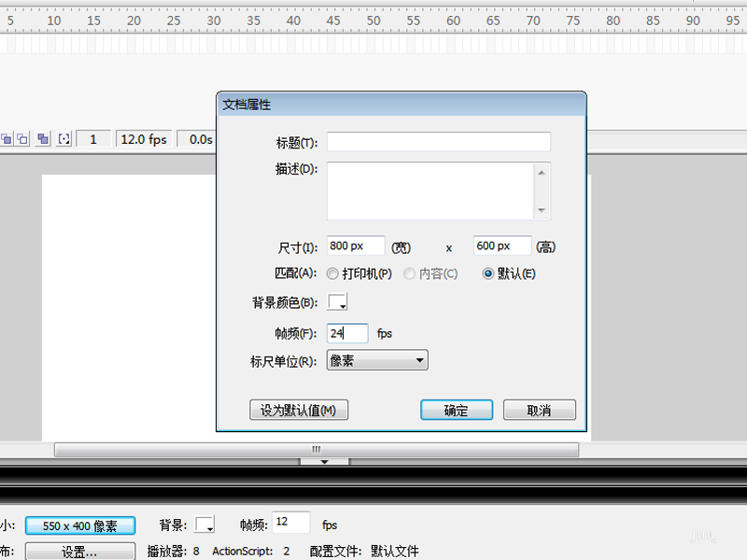Click the Description text area

click(x=430, y=191)
